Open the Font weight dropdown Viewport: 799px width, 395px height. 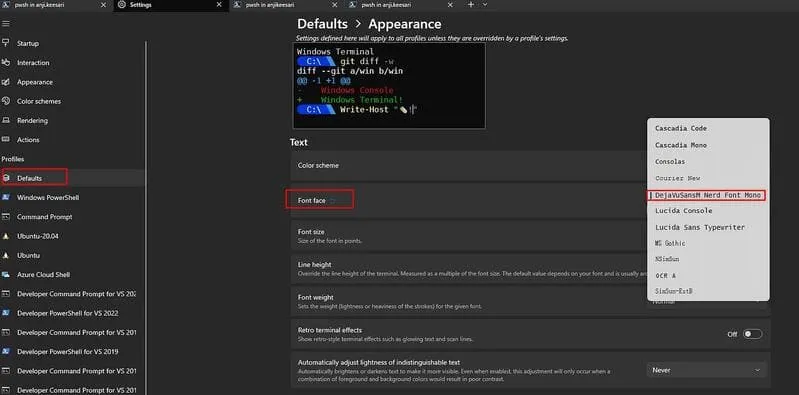pyautogui.click(x=707, y=302)
